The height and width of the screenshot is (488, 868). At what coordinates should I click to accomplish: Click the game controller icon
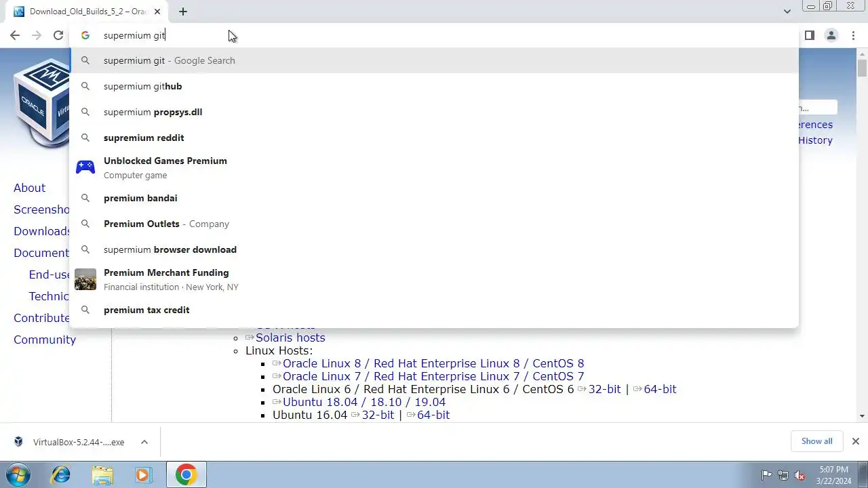click(85, 167)
